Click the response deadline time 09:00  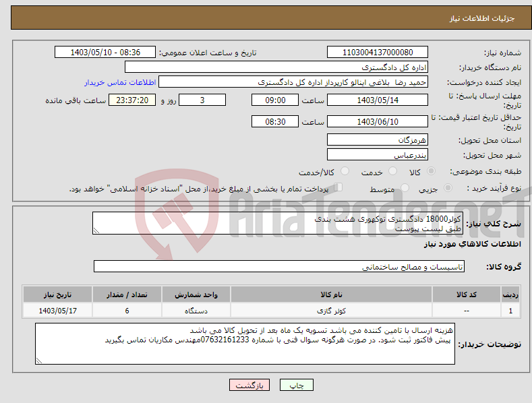click(x=275, y=100)
